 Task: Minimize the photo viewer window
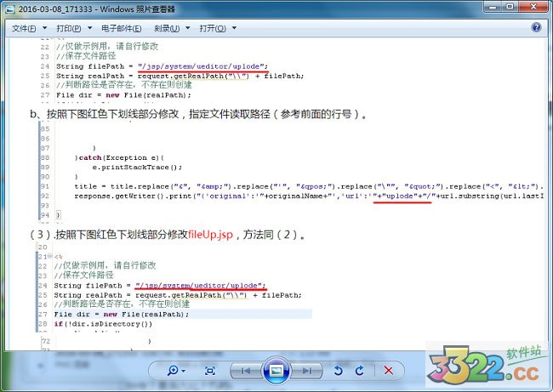click(493, 7)
